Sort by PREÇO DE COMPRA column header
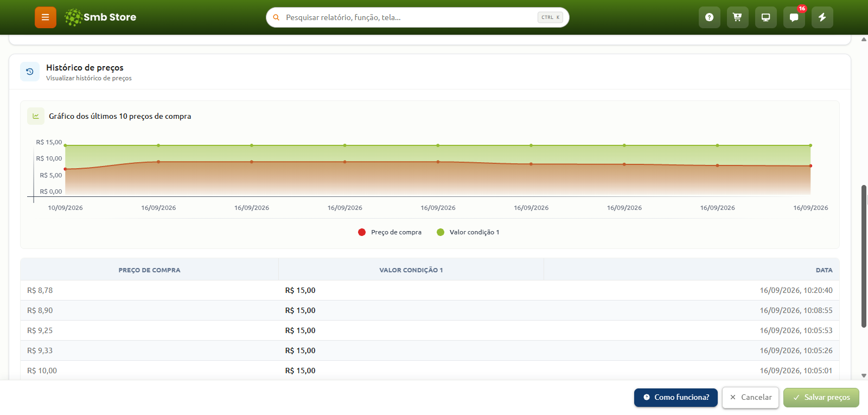This screenshot has width=868, height=415. click(x=150, y=270)
